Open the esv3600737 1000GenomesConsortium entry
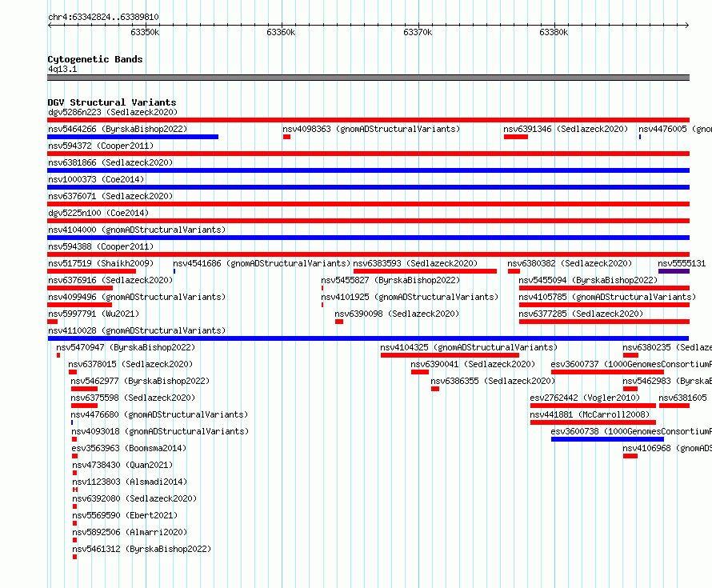712x588 pixels. coord(631,364)
